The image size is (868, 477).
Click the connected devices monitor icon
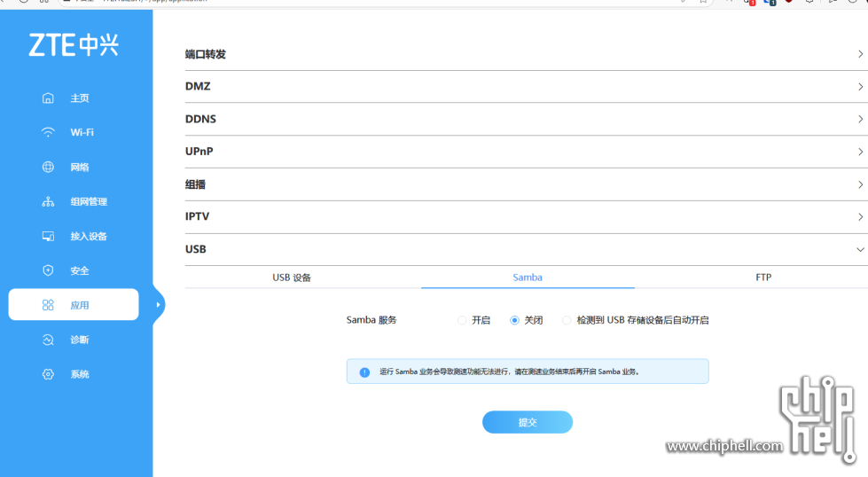pyautogui.click(x=48, y=236)
